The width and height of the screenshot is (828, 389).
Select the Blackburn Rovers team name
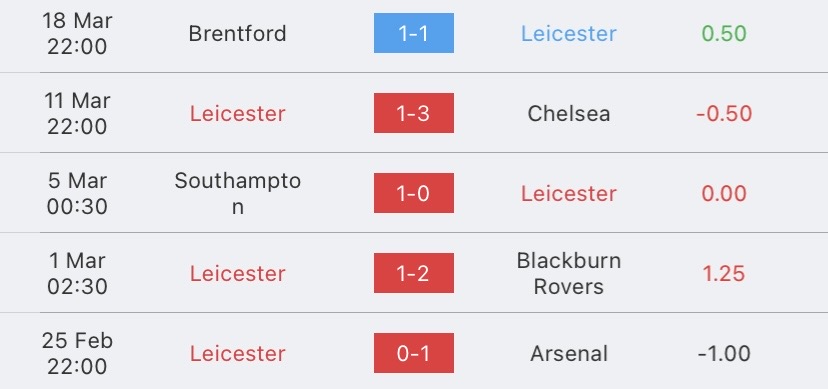[569, 273]
